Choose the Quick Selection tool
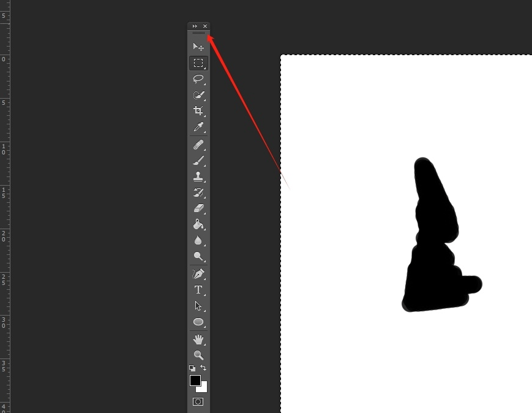Image resolution: width=532 pixels, height=413 pixels. (198, 95)
